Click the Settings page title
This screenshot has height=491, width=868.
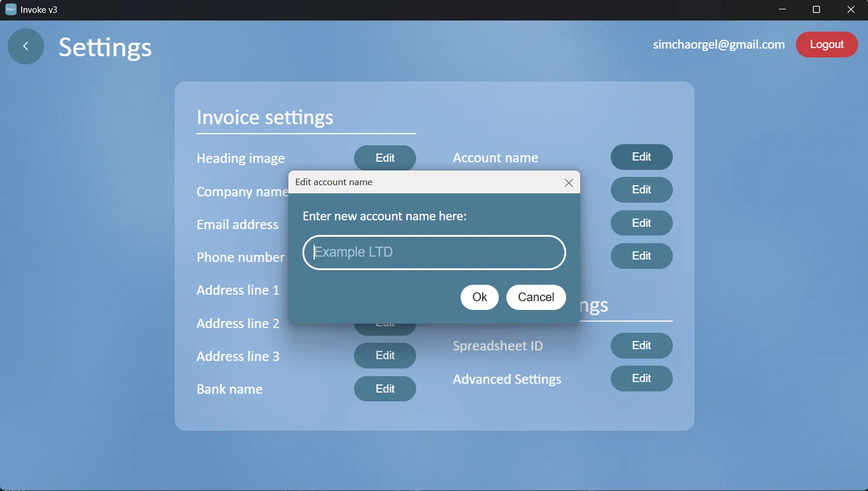(105, 47)
